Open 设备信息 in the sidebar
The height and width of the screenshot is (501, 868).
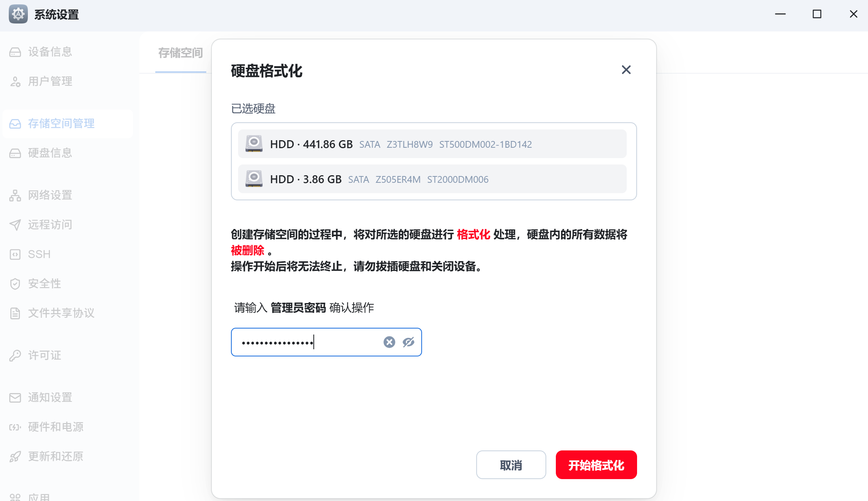[x=49, y=52]
